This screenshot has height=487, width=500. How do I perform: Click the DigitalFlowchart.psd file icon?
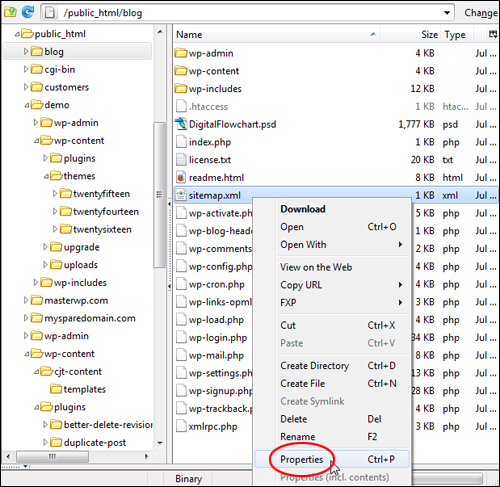tap(181, 124)
